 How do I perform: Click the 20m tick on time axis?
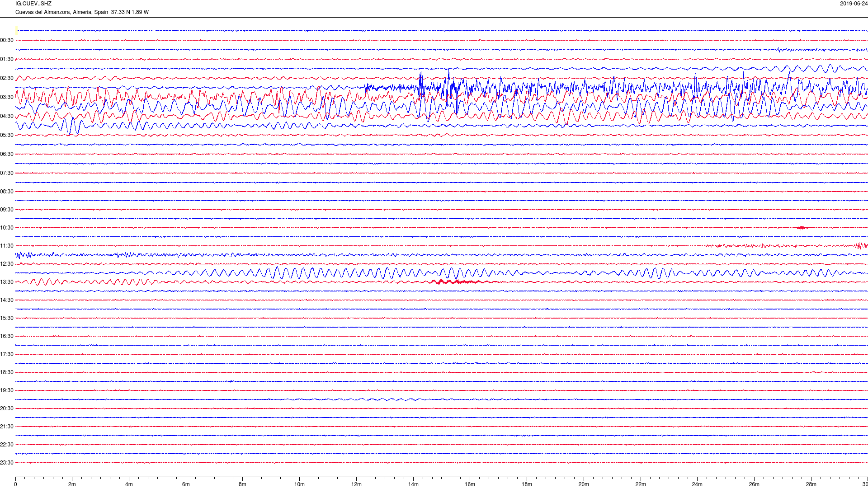584,484
